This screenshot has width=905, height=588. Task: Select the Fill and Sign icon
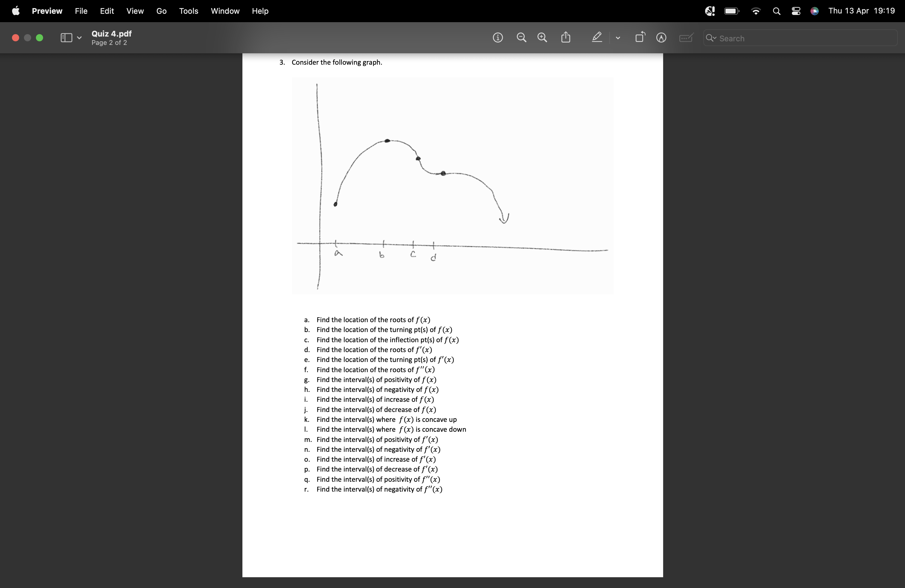tap(686, 38)
